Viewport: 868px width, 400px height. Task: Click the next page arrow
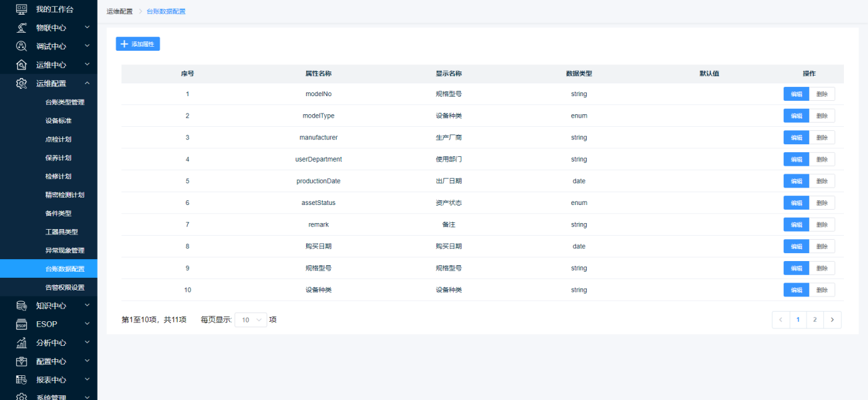(832, 320)
